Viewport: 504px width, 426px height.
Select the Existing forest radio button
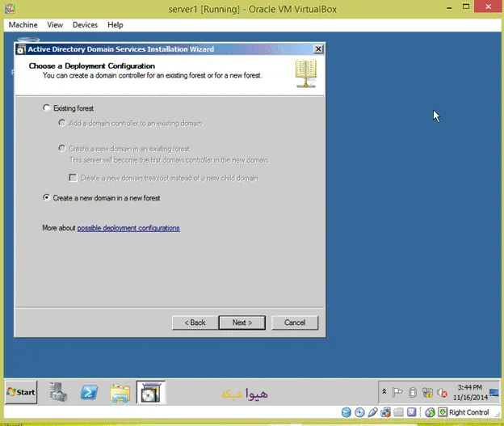47,108
